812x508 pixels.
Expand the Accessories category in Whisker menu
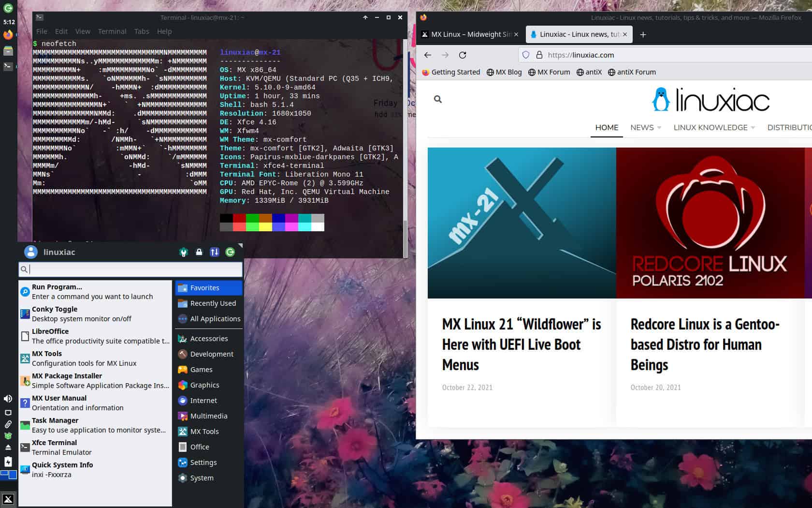(x=209, y=338)
